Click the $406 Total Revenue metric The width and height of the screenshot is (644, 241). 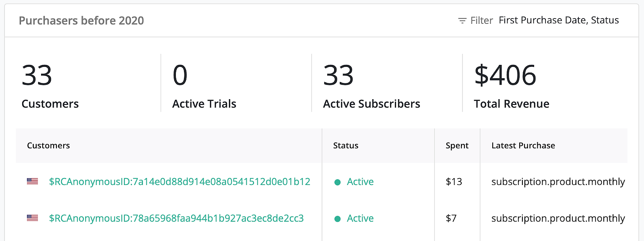click(512, 86)
